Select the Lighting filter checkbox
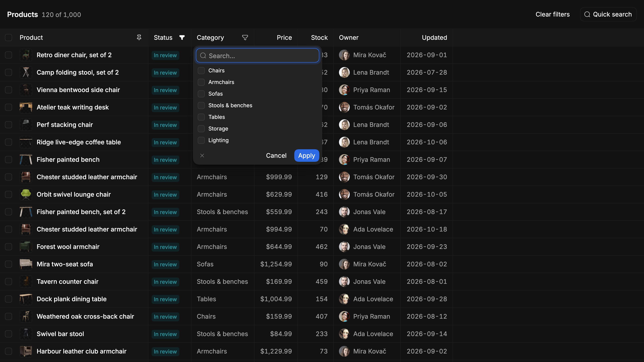This screenshot has width=644, height=362. pos(201,140)
